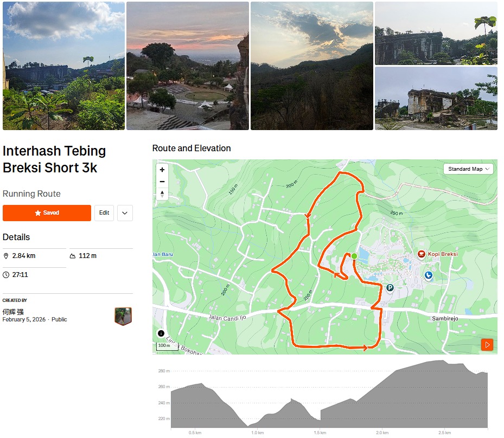Zoom in on the route map
Image resolution: width=504 pixels, height=438 pixels.
pos(162,170)
